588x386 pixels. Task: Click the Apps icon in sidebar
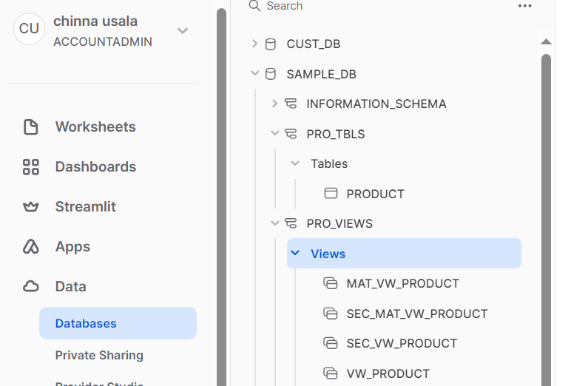(x=31, y=246)
